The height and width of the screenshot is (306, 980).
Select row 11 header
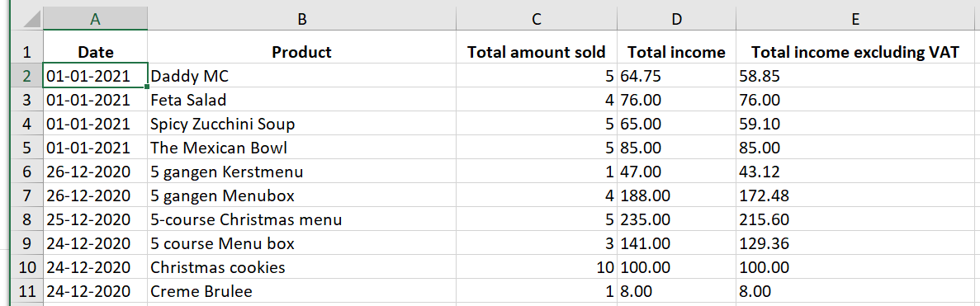click(x=26, y=291)
